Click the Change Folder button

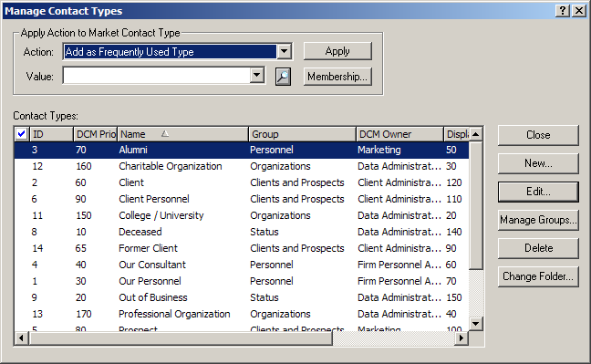pyautogui.click(x=538, y=276)
